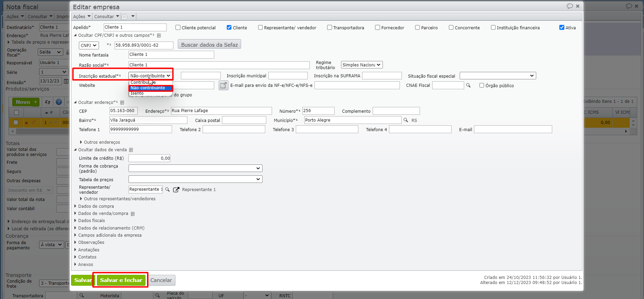Viewport: 644px width, 299px height.
Task: Open Representante 1 record via external-link icon
Action: [176, 190]
